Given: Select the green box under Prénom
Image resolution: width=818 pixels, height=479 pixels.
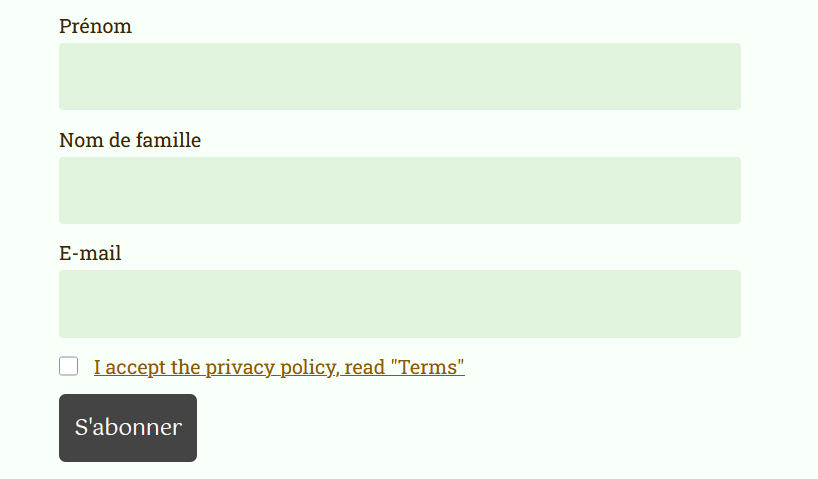Looking at the screenshot, I should coord(399,76).
